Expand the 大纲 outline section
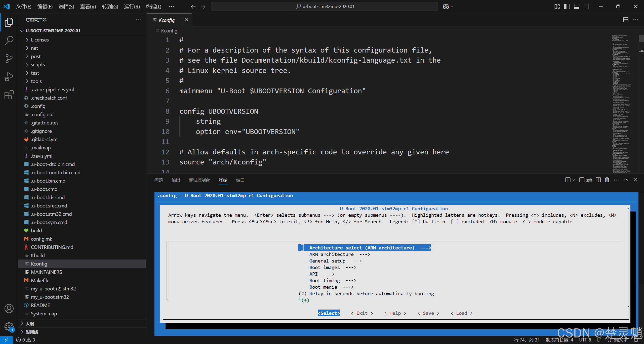644x344 pixels. coord(30,324)
